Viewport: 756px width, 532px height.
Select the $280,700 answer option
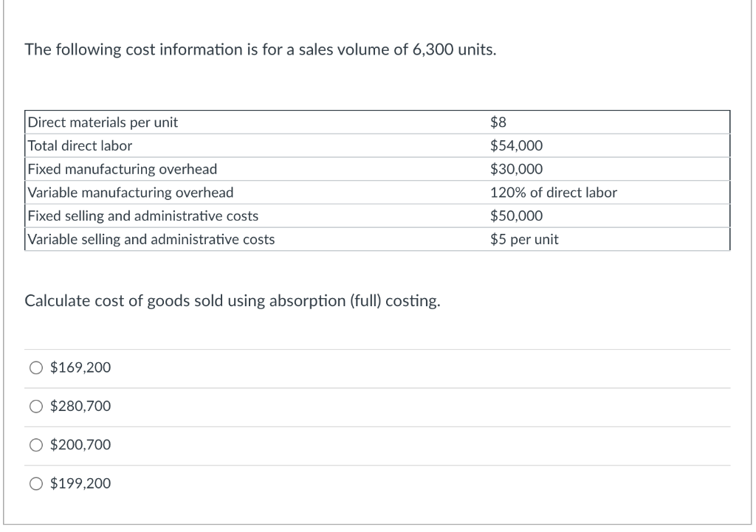coord(80,406)
